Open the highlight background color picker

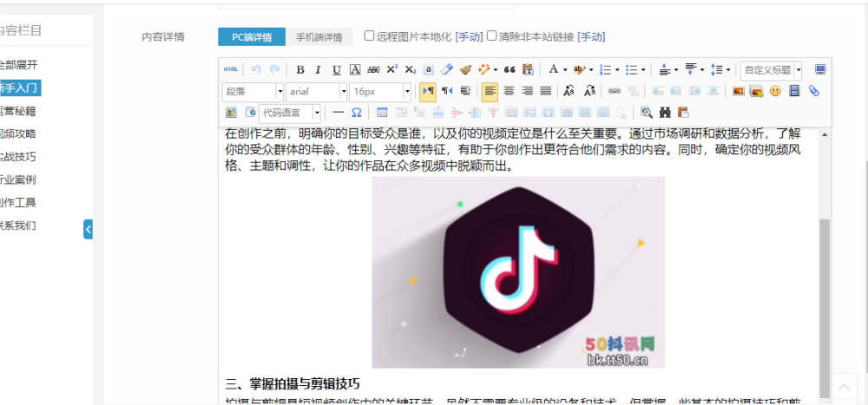[x=580, y=69]
